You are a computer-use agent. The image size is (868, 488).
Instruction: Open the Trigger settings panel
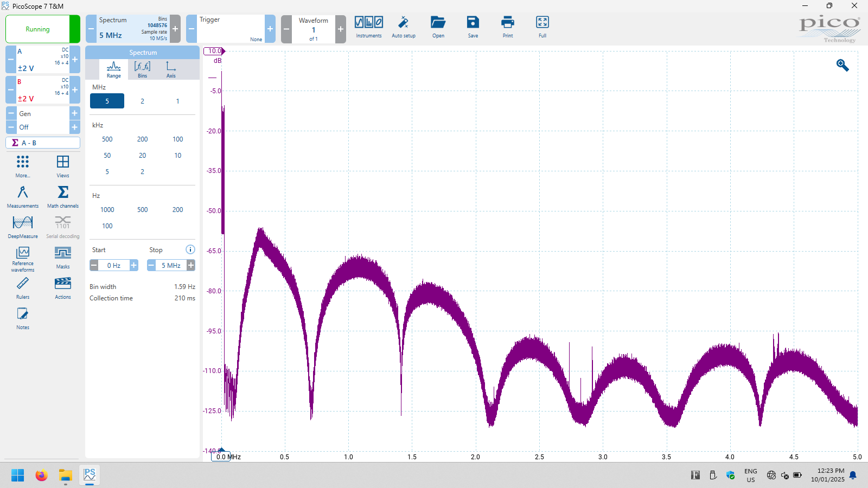tap(231, 29)
